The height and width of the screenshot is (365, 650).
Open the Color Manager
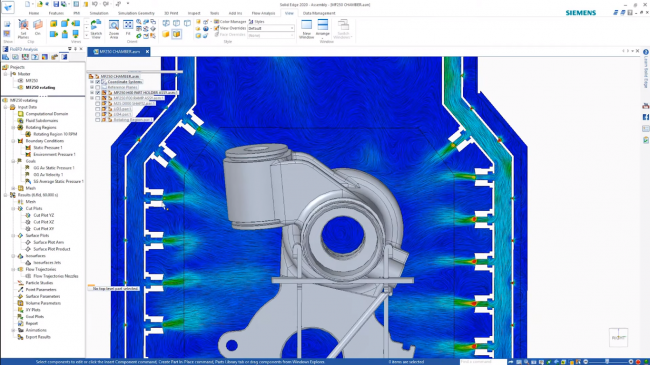click(230, 22)
